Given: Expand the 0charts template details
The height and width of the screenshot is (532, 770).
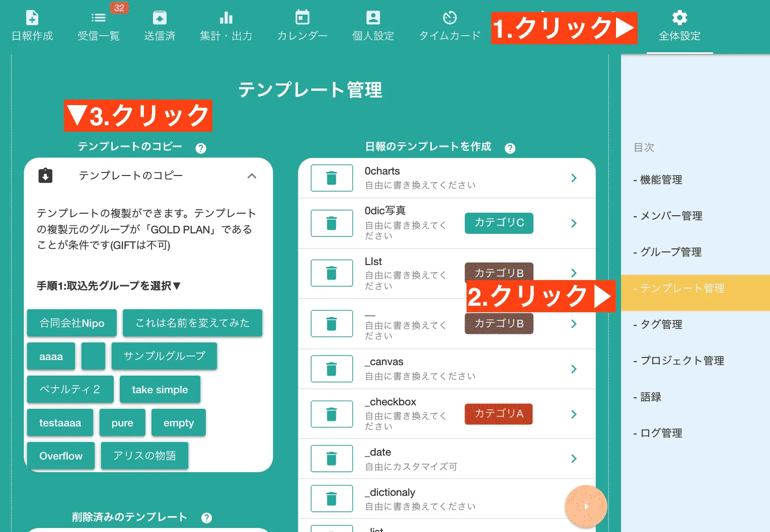Looking at the screenshot, I should tap(574, 178).
